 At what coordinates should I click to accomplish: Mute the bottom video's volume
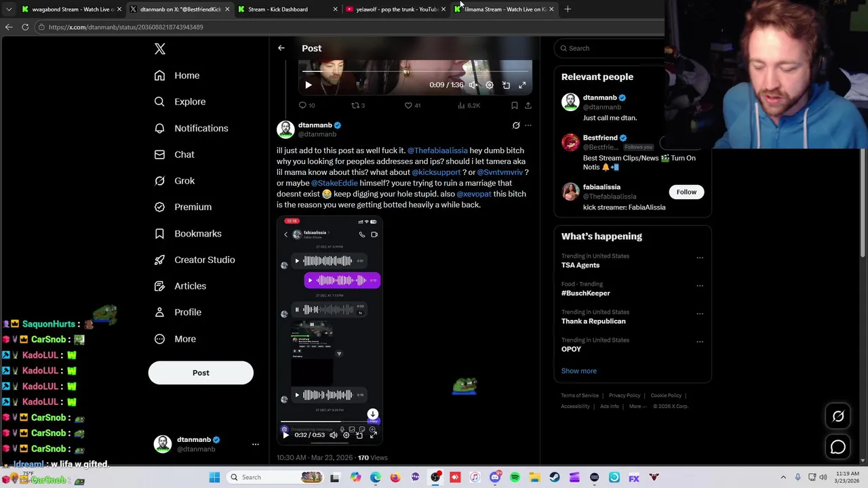(x=333, y=435)
